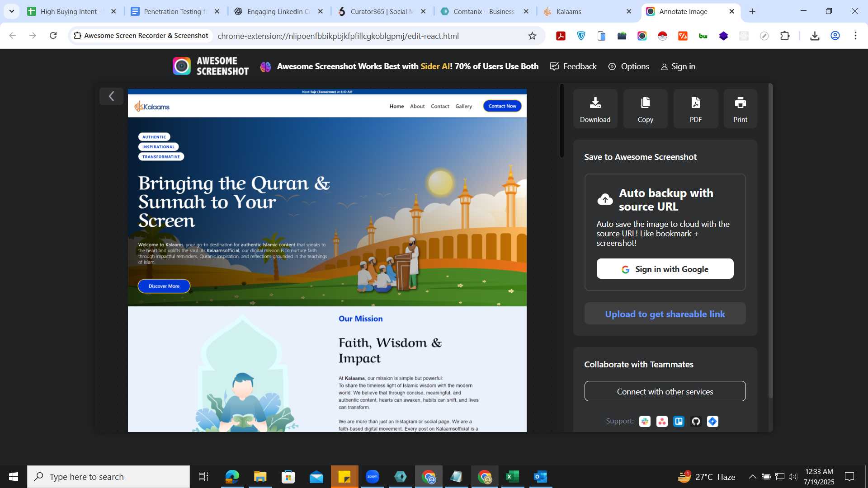
Task: Connect with other services
Action: pyautogui.click(x=665, y=391)
